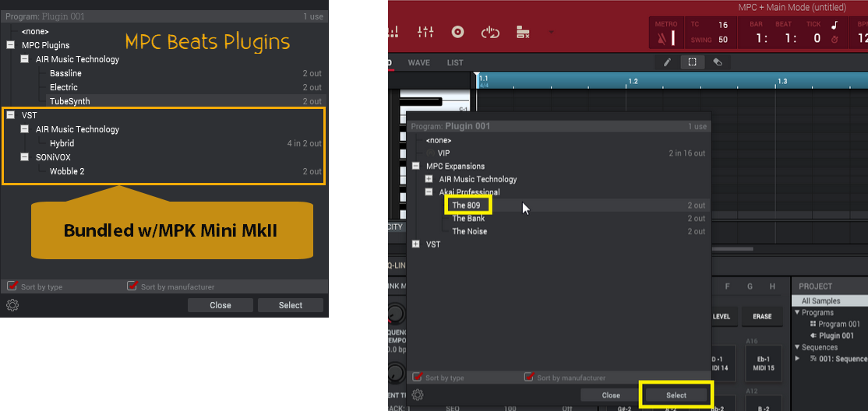
Task: Collapse MPC Plugins in left dialog
Action: click(10, 45)
